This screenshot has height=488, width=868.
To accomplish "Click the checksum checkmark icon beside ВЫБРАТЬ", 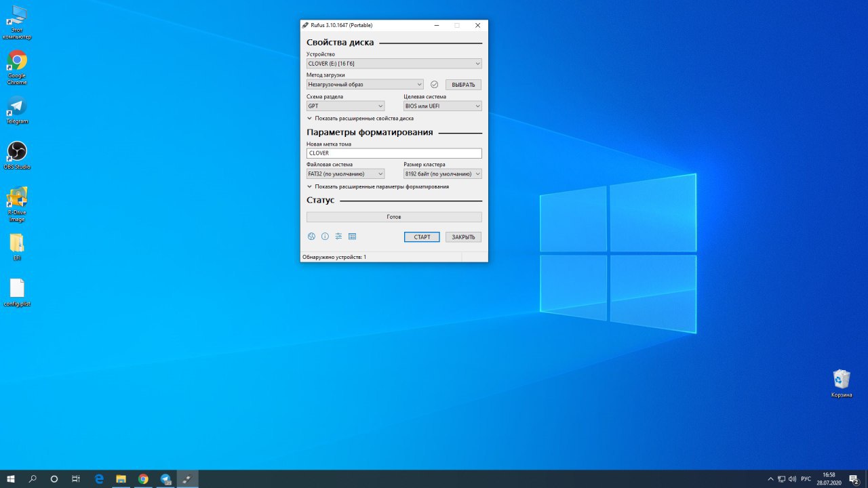I will point(434,85).
